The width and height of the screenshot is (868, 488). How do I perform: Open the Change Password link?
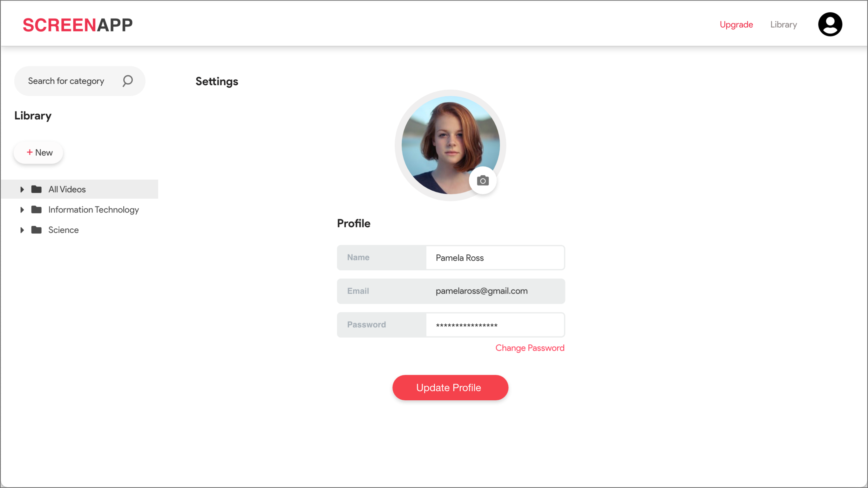pyautogui.click(x=530, y=348)
